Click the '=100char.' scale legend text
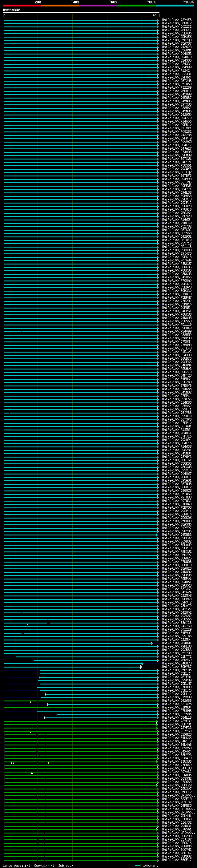Image resolution: width=197 pixels, height=868 pixels. (x=149, y=866)
